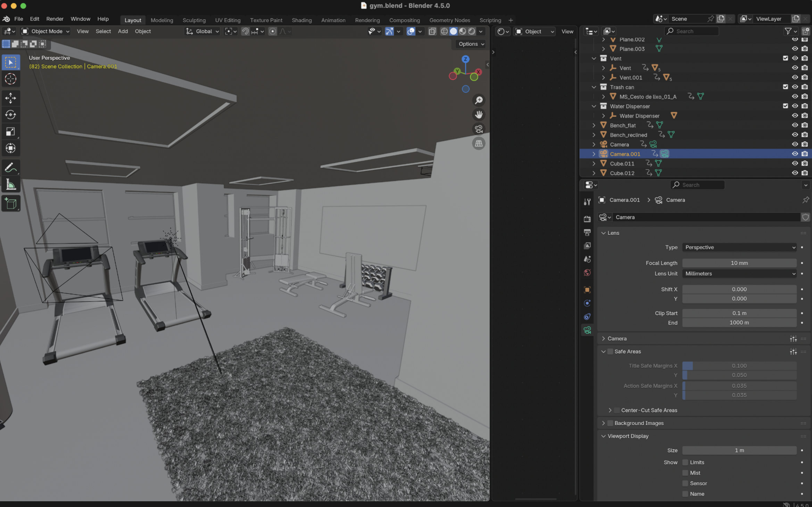Viewport: 812px width, 507px height.
Task: Click Title Safe Margins X slider
Action: [739, 366]
